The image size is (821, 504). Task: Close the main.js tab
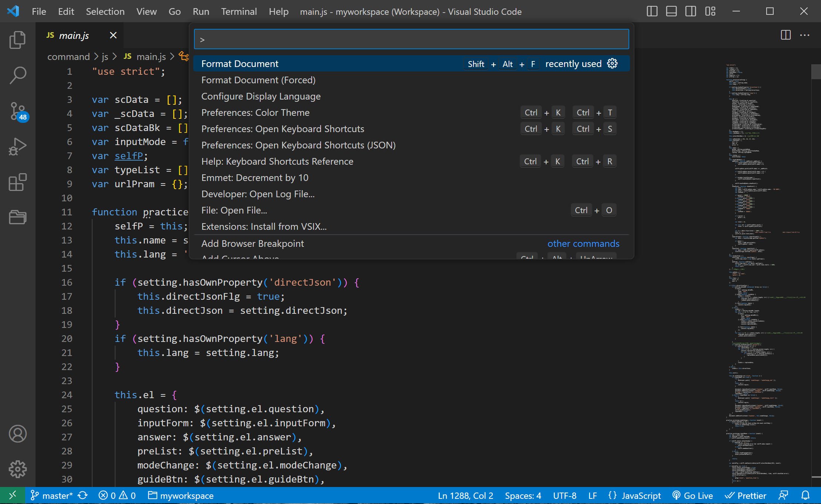click(x=113, y=35)
